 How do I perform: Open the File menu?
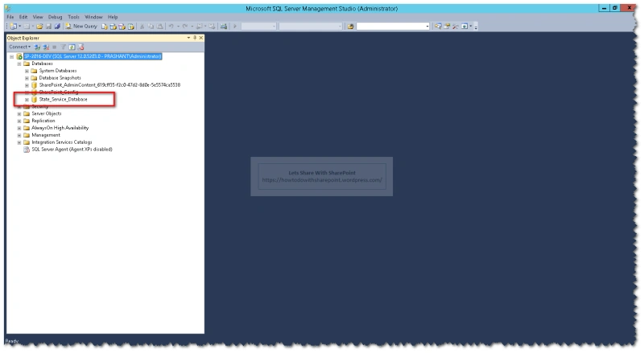point(10,17)
